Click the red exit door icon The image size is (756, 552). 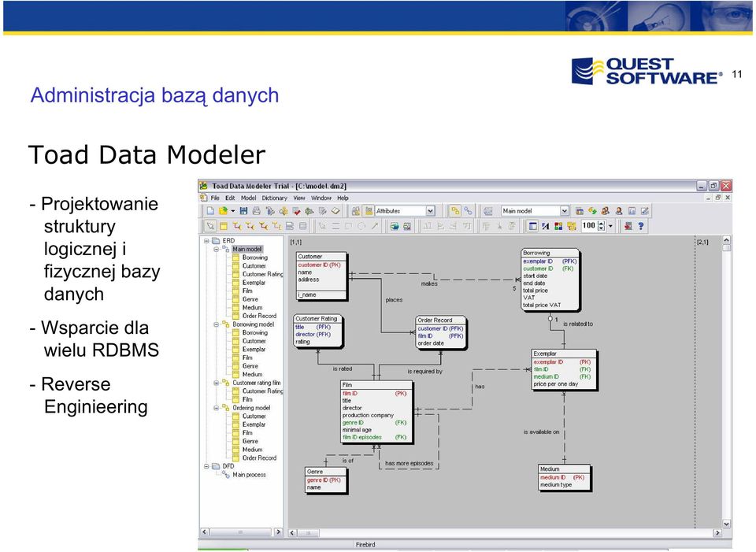[x=628, y=226]
